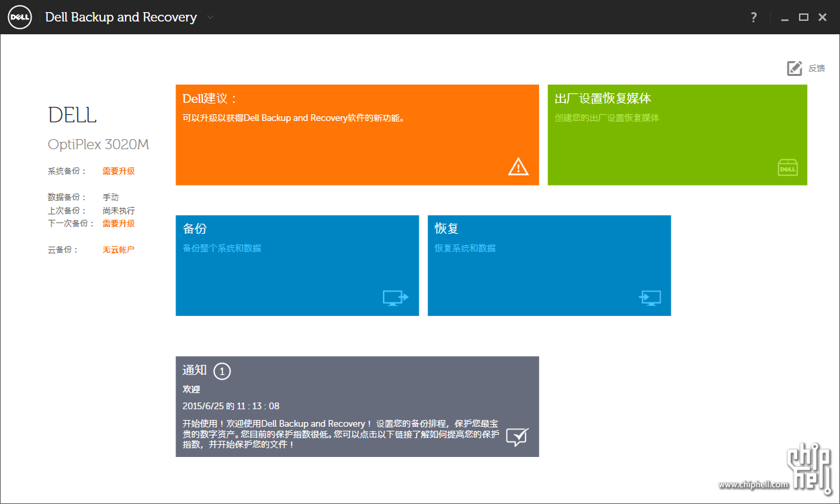Click the notification checkmark speech icon

point(517,437)
